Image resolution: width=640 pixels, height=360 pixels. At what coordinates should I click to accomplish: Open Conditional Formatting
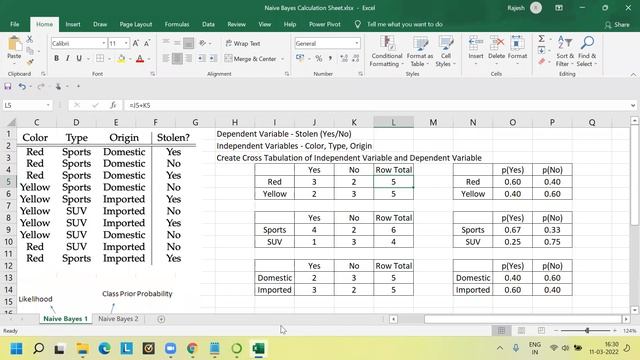[x=386, y=51]
